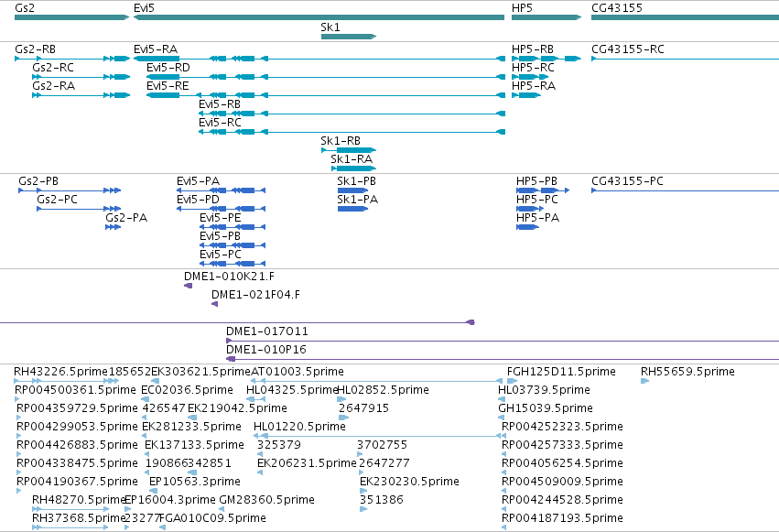Select the HP5 gene label
Viewport: 779px width, 532px height.
pos(522,8)
